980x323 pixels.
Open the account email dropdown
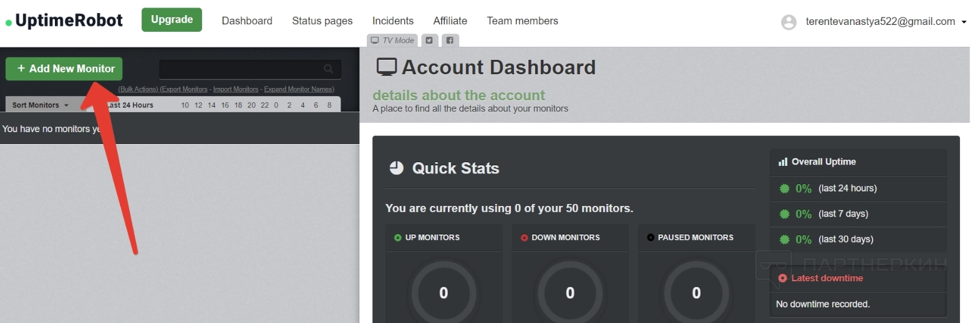(886, 22)
